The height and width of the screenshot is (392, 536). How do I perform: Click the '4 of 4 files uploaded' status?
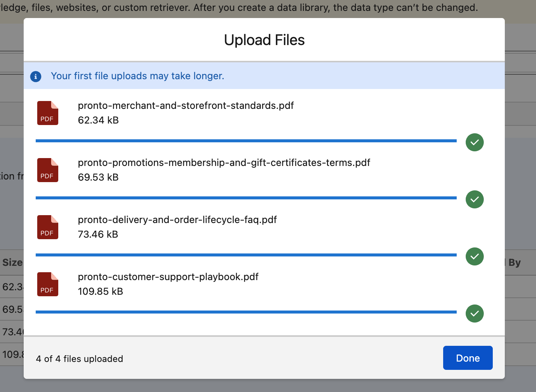(x=79, y=359)
